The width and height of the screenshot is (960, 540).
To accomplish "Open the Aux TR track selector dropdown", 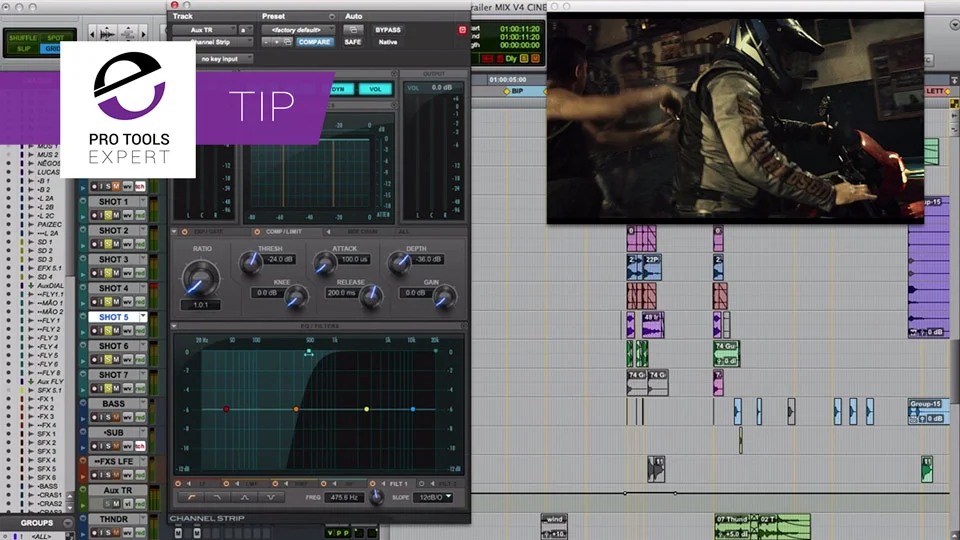I will coord(204,29).
